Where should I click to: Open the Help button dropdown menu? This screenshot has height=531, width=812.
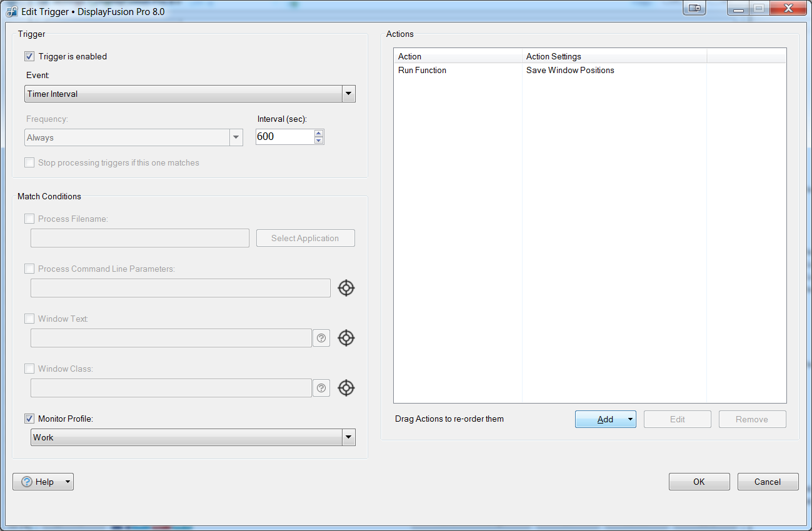tap(67, 482)
